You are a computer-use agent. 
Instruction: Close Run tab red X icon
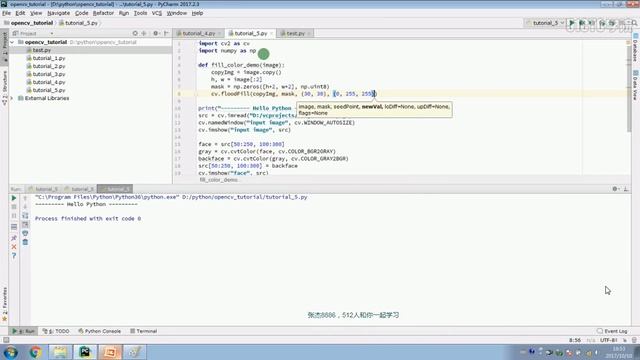(x=14, y=247)
